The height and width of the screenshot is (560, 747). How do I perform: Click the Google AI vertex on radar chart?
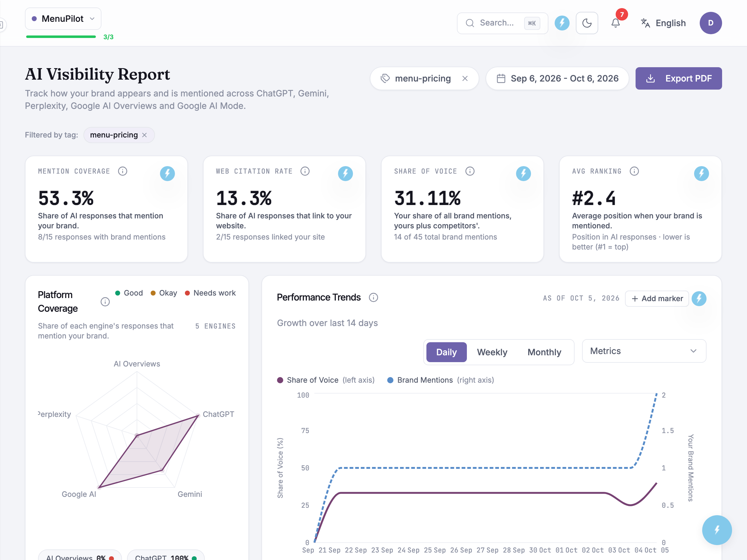99,487
